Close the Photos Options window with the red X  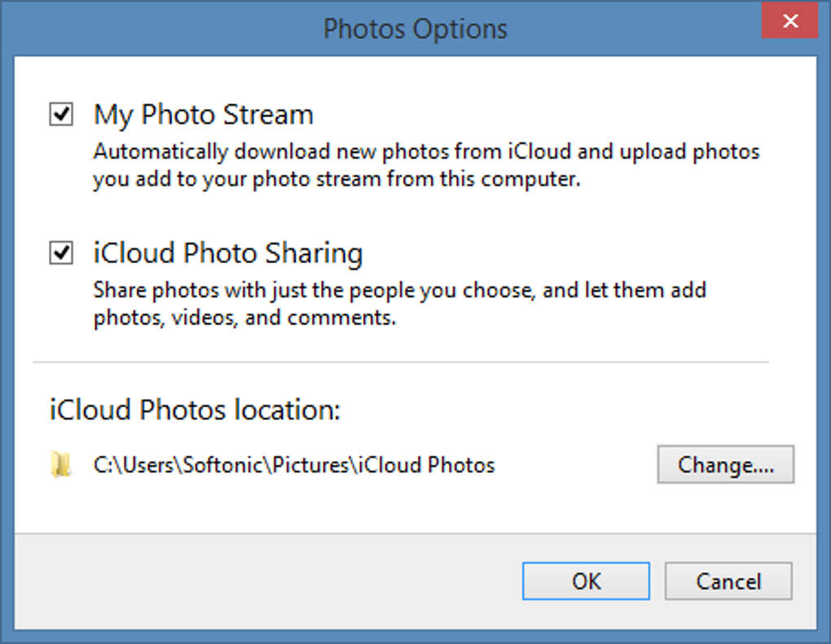click(789, 22)
